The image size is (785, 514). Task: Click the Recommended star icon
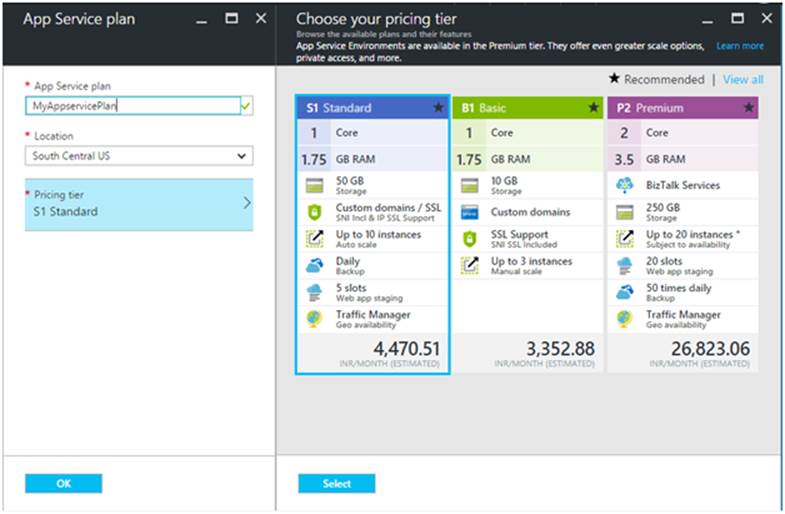coord(614,79)
